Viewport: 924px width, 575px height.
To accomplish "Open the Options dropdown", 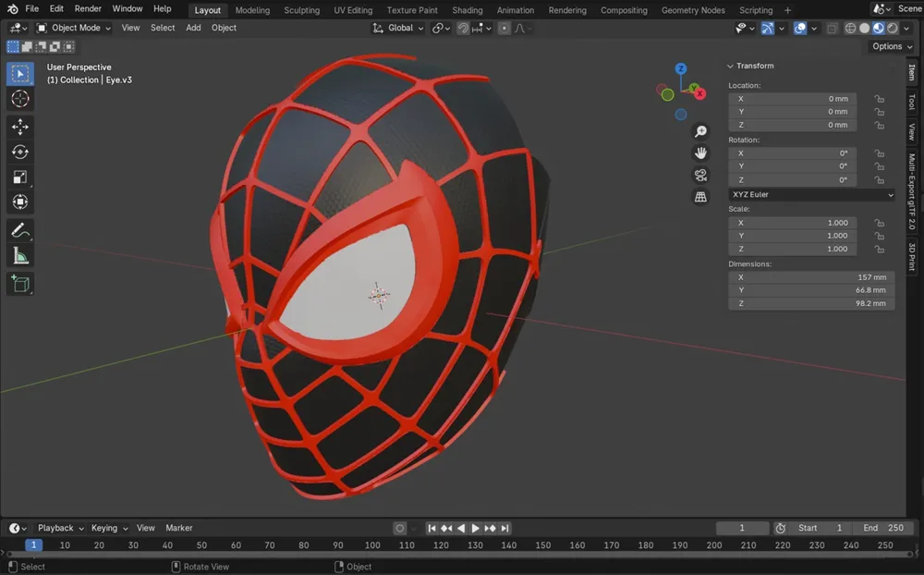I will click(x=893, y=46).
